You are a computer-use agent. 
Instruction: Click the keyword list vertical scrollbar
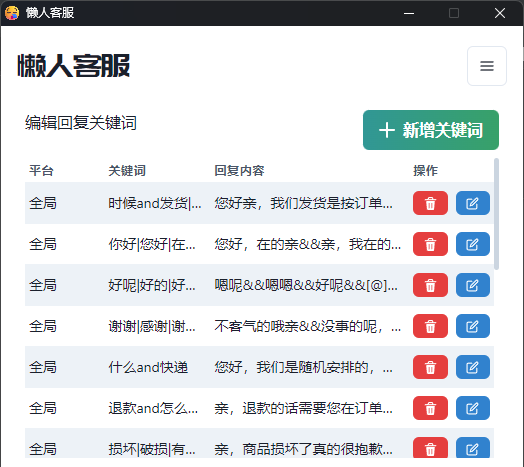coord(496,214)
